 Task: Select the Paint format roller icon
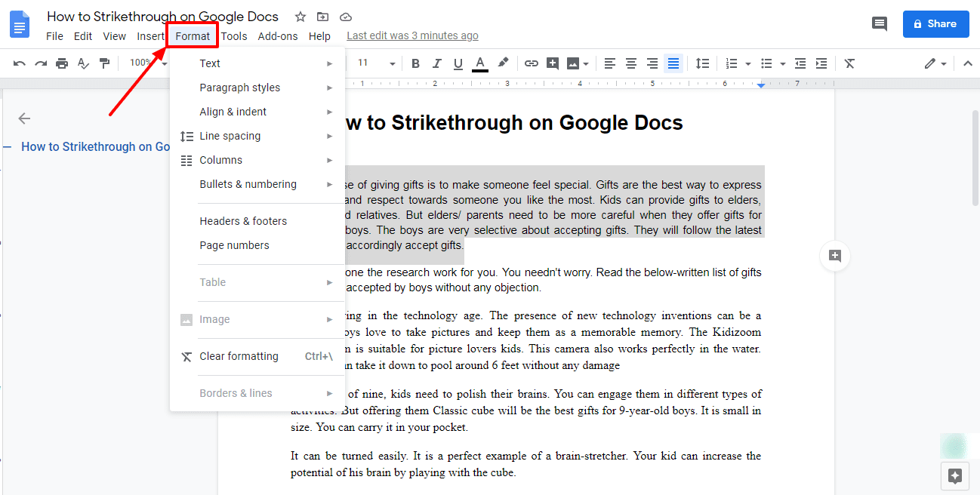pyautogui.click(x=104, y=63)
